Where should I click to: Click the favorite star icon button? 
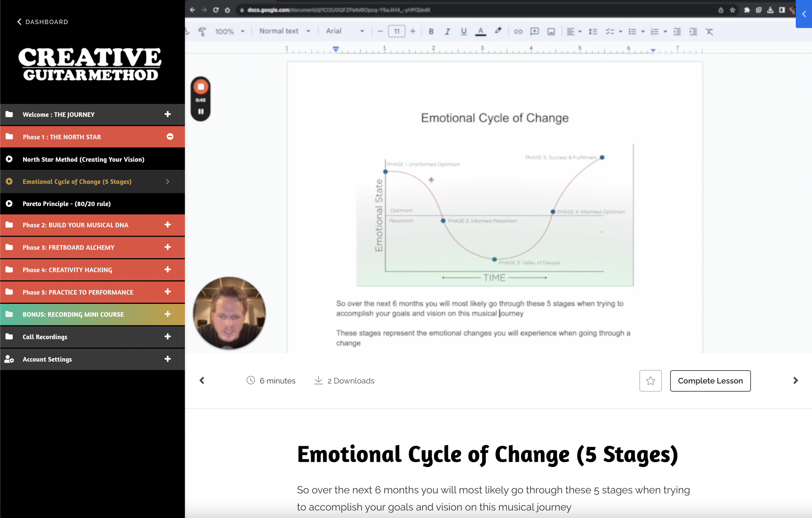[650, 381]
